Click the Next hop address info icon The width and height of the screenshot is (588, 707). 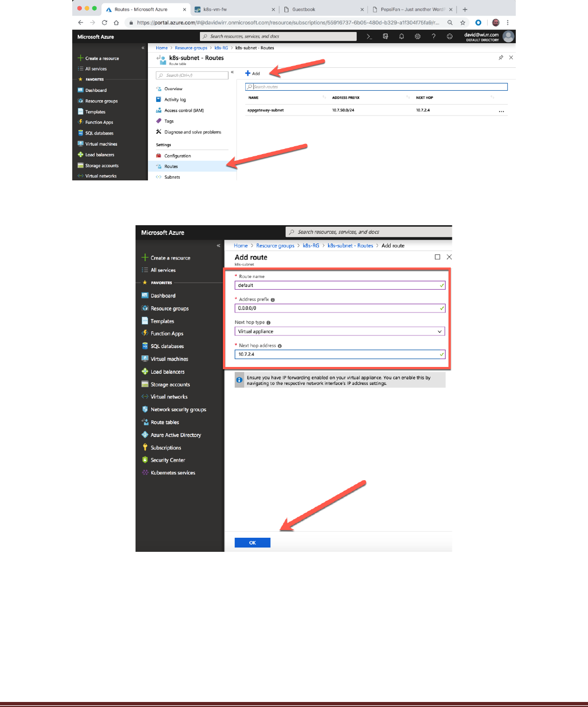(x=280, y=346)
